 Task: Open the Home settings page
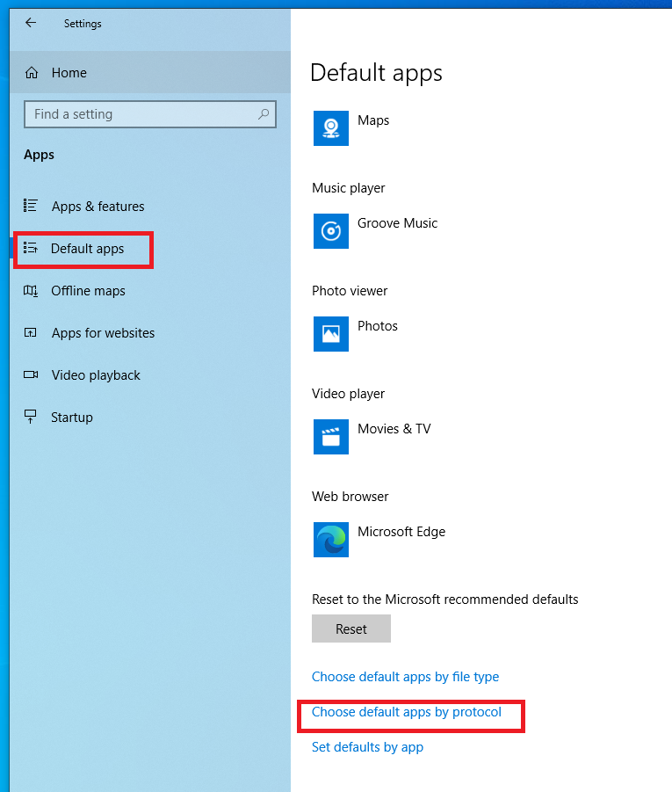coord(150,72)
